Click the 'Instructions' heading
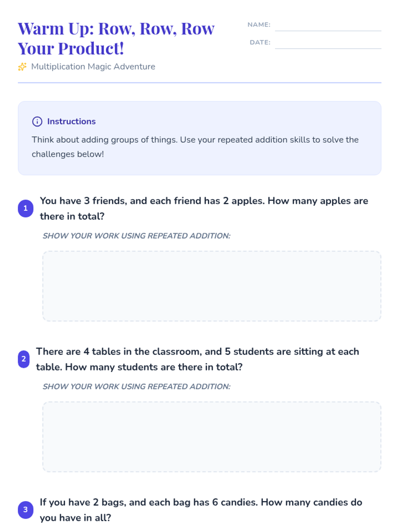 click(x=71, y=122)
